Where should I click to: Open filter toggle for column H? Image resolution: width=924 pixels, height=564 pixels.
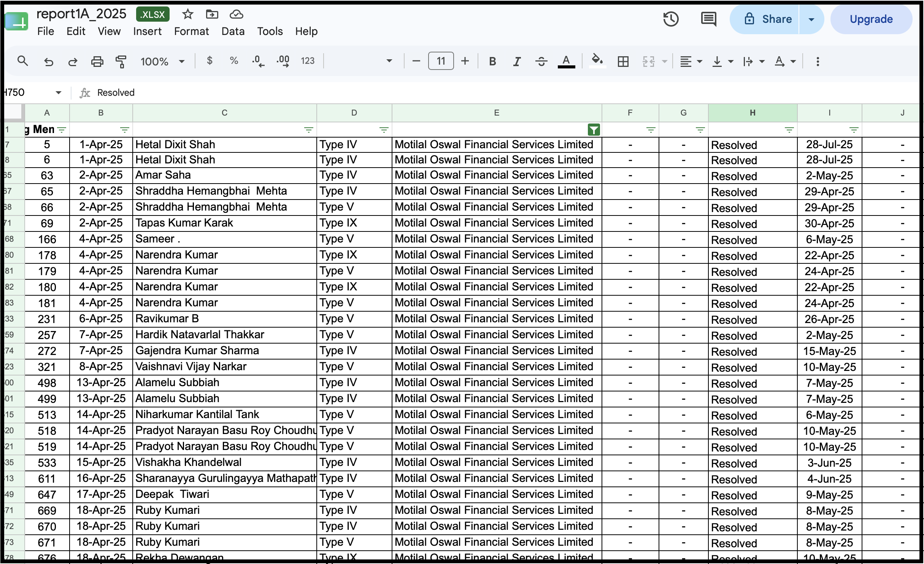point(789,130)
